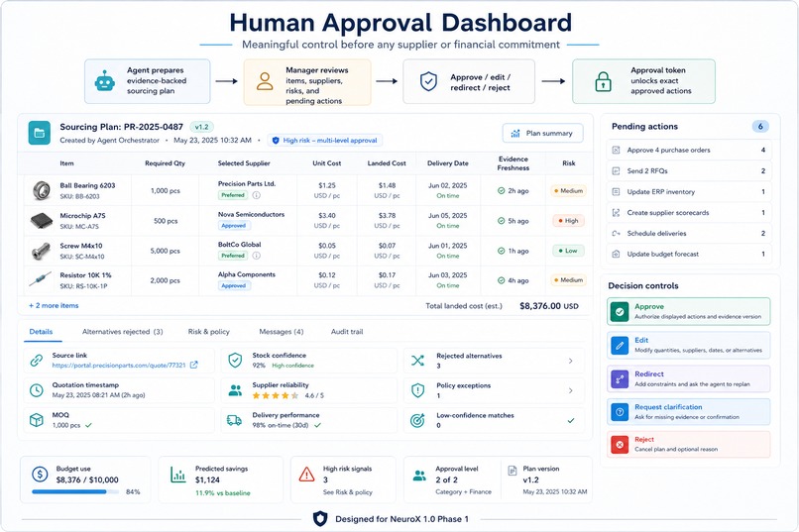This screenshot has height=532, width=799.
Task: Click the box MOQ icon
Action: [x=36, y=420]
